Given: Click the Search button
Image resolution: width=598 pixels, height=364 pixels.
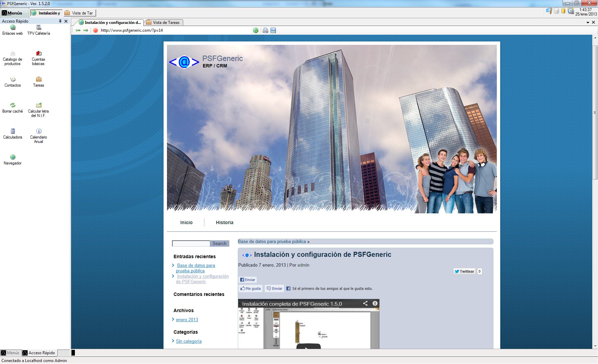Looking at the screenshot, I should [x=220, y=243].
